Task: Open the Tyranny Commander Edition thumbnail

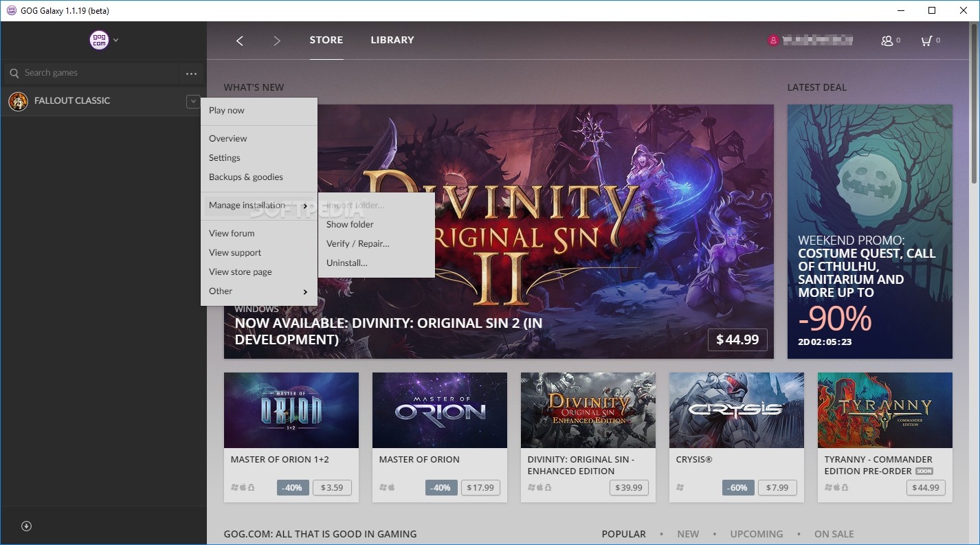Action: pos(885,410)
